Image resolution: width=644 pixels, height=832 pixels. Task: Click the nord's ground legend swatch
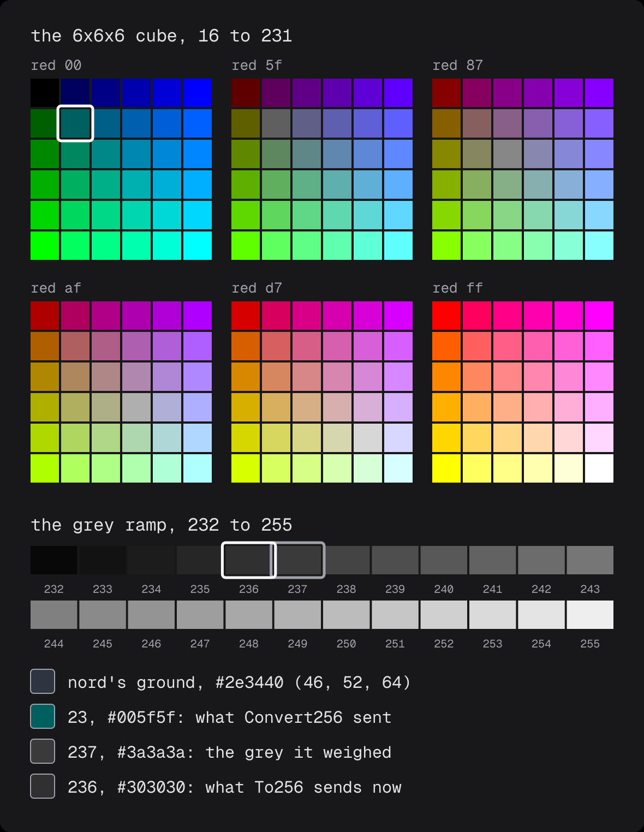coord(43,681)
